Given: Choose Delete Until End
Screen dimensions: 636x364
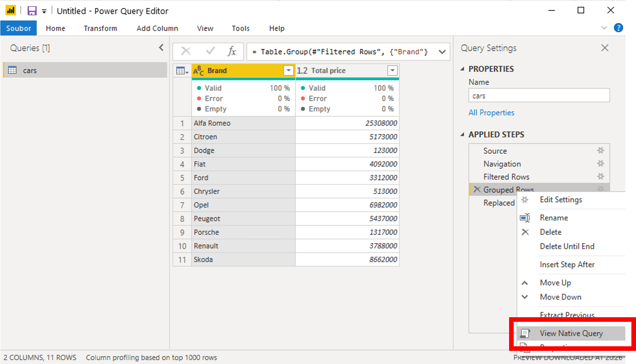Looking at the screenshot, I should [x=567, y=246].
